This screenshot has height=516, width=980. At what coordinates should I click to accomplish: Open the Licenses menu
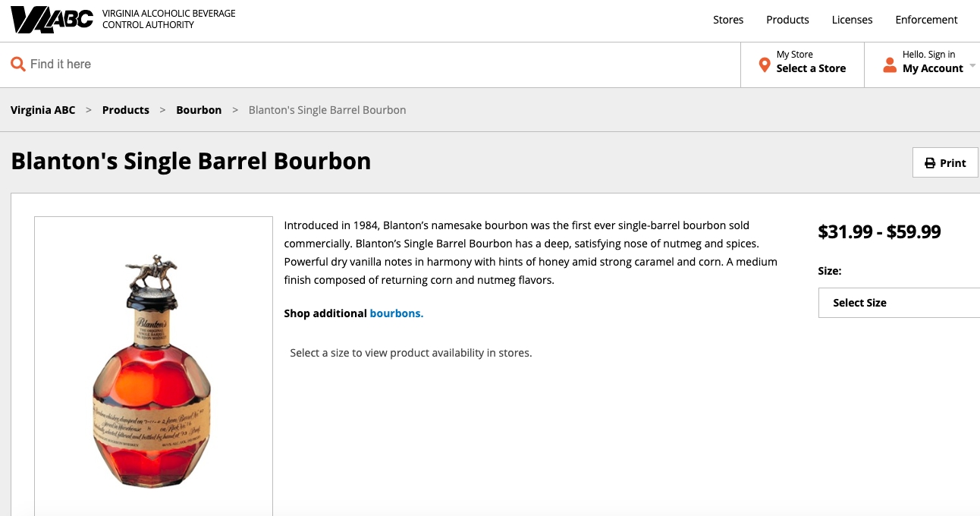852,20
